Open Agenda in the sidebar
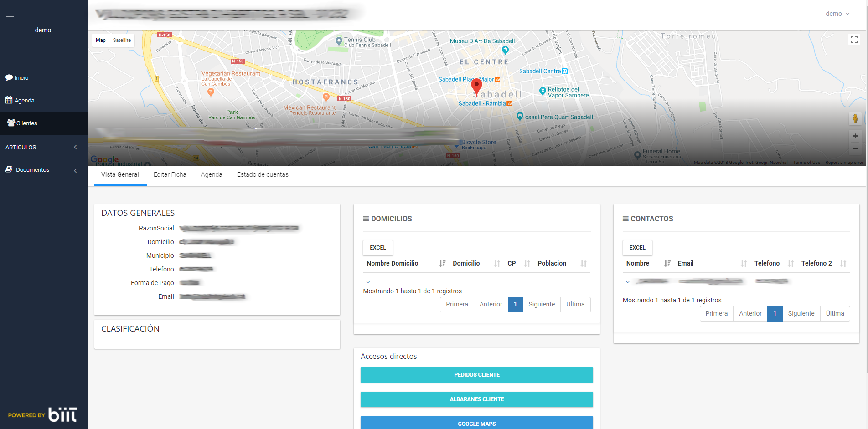 24,101
